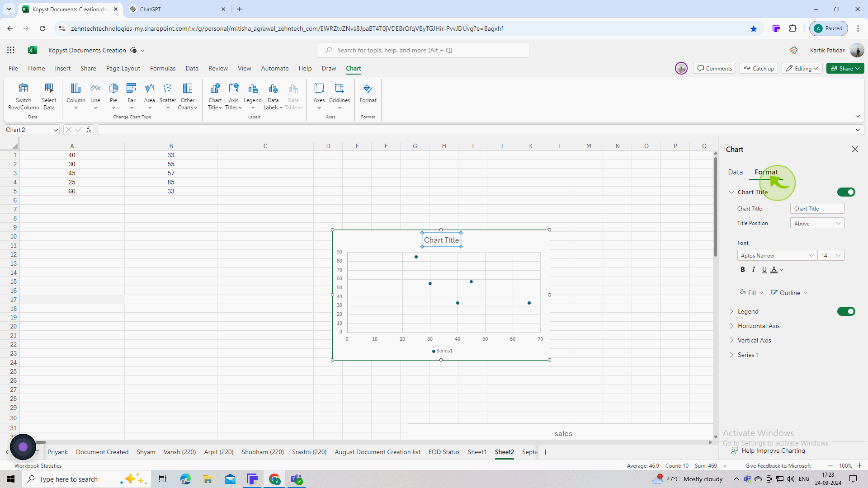Open Legend ribbon option
The image size is (868, 488).
coord(253,96)
